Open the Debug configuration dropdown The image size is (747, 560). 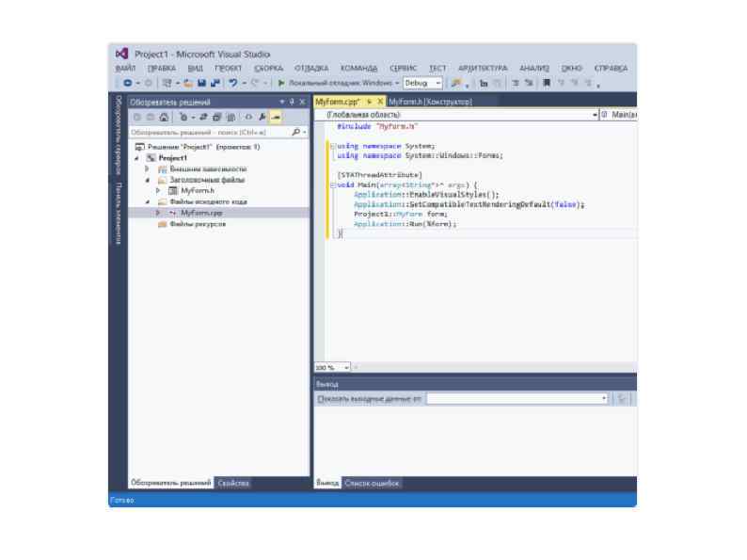(422, 83)
